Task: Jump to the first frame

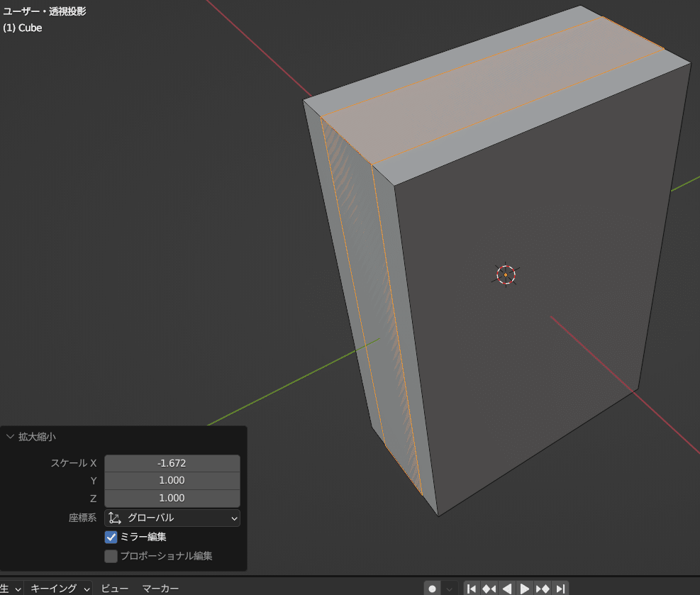Action: pos(472,589)
